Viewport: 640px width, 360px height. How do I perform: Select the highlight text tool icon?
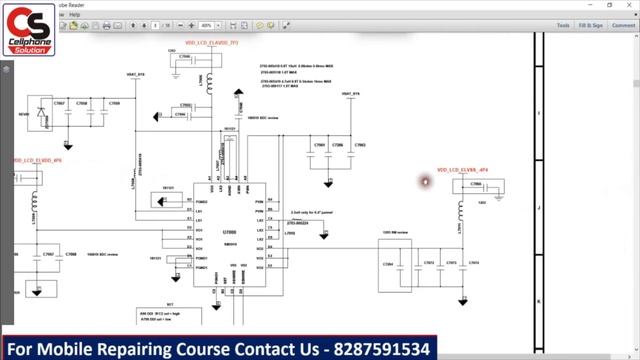271,26
